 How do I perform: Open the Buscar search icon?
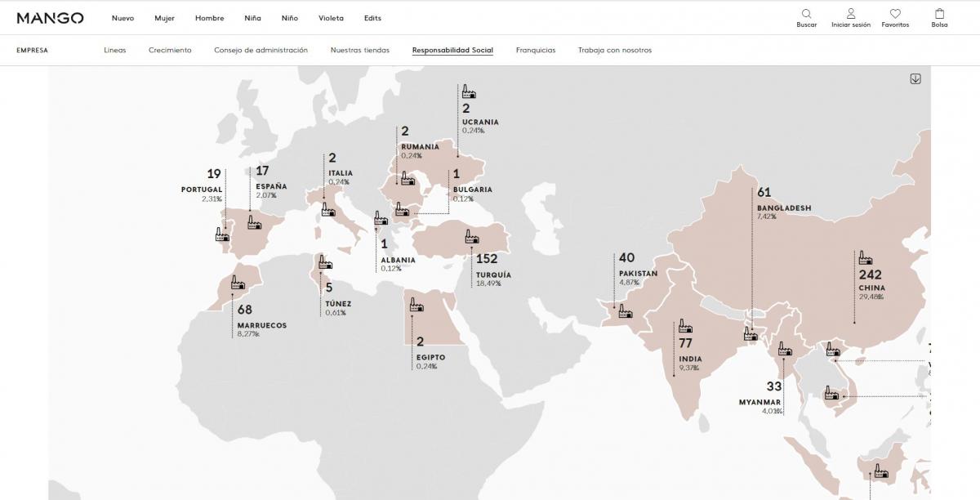tap(806, 14)
